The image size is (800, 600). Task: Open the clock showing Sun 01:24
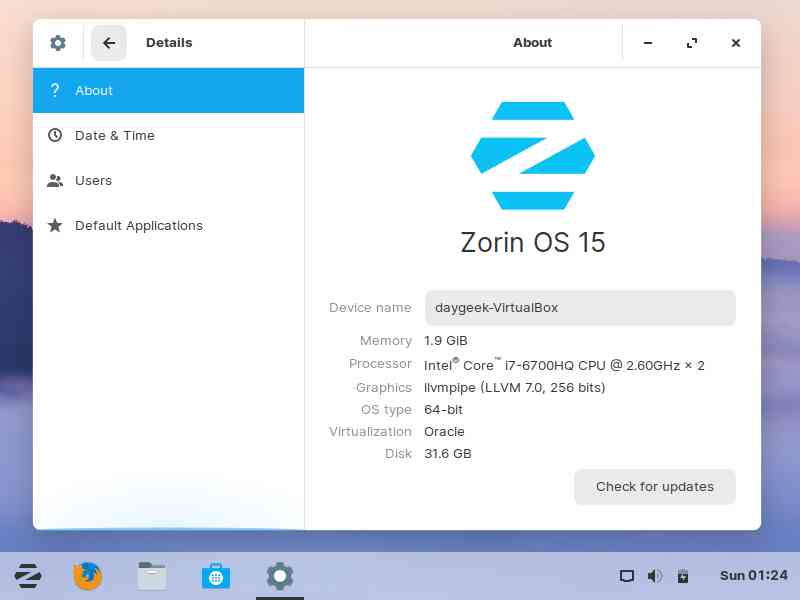tap(754, 576)
